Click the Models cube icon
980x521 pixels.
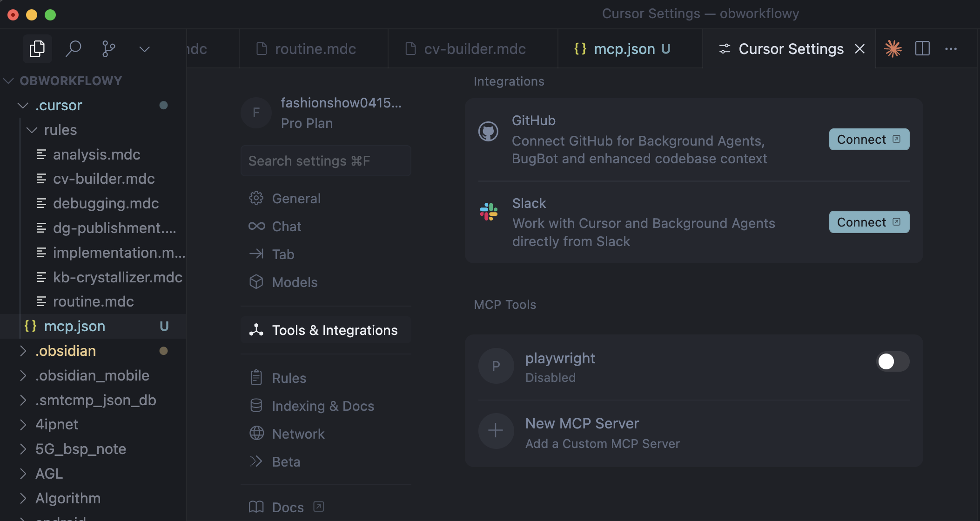[x=256, y=282]
